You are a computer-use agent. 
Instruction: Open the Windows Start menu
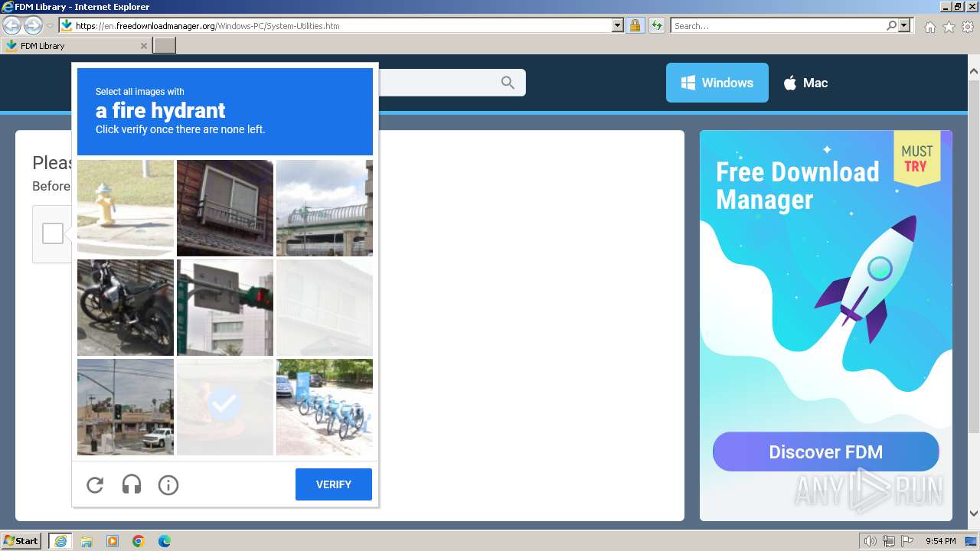[x=21, y=541]
